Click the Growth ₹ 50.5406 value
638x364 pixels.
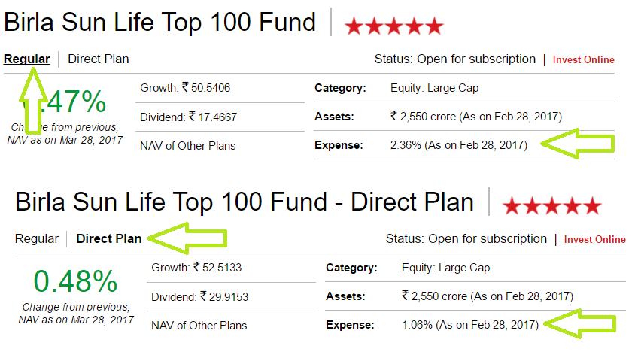pyautogui.click(x=185, y=88)
